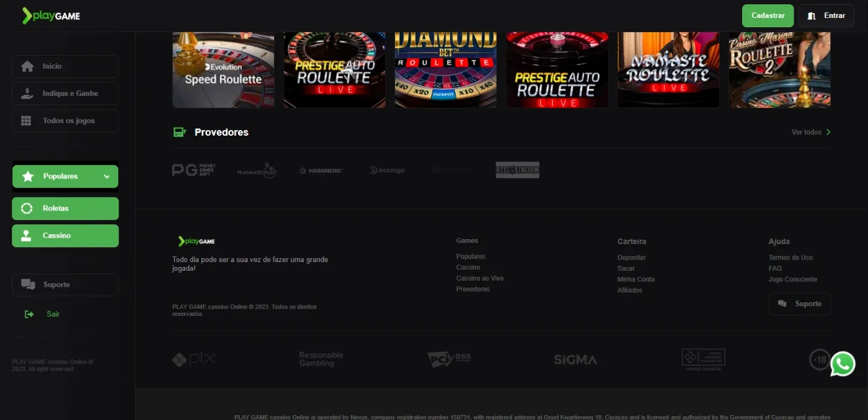Click the pix payment badge
The image size is (868, 420).
click(x=194, y=359)
